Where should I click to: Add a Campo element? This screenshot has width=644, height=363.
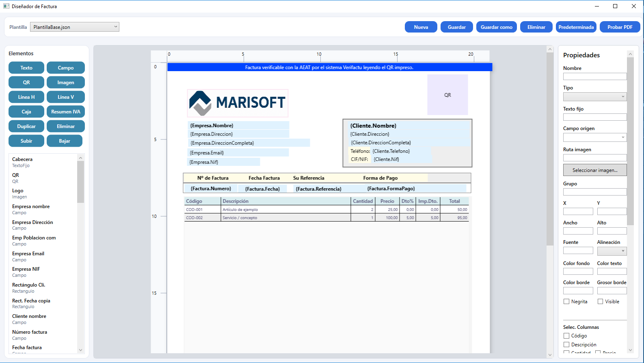(66, 68)
